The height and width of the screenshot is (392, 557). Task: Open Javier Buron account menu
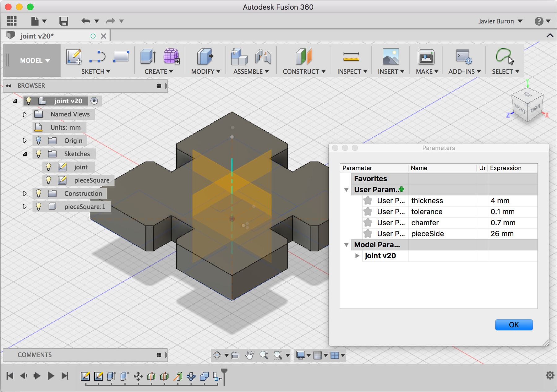[x=500, y=21]
